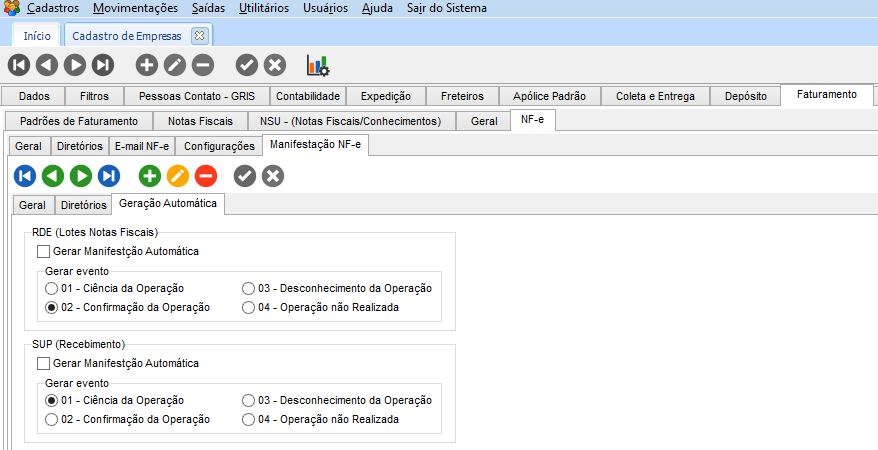Close the Cadastro de Empresas tab
This screenshot has height=450, width=878.
tap(199, 35)
